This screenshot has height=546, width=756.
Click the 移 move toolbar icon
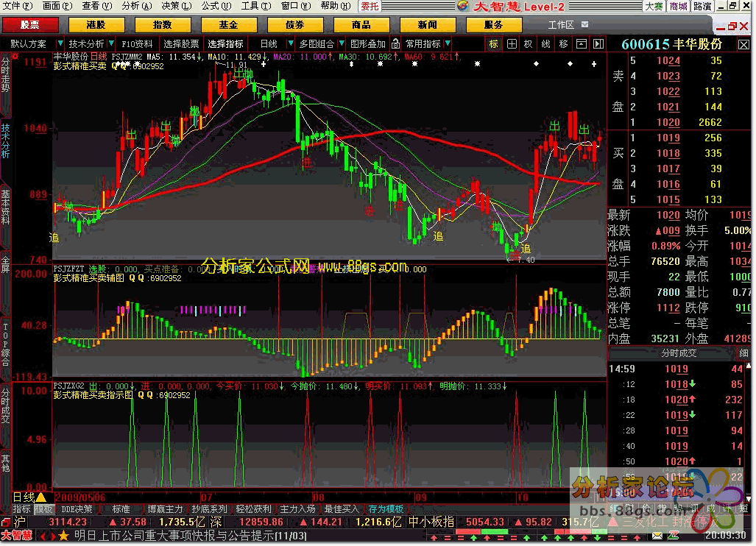[563, 44]
